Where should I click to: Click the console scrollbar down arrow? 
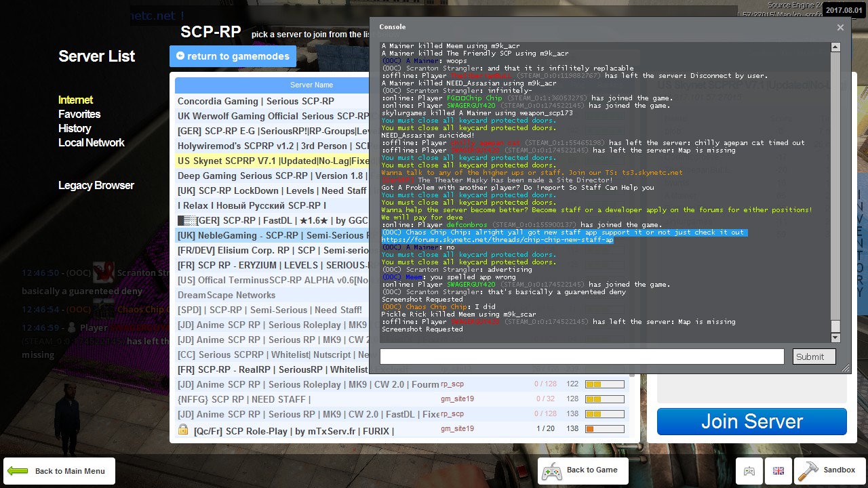point(835,338)
